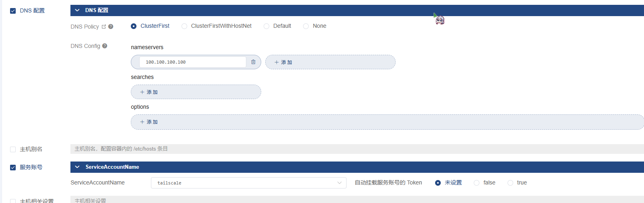Collapse the ServiceAccountName section header

tap(357, 167)
